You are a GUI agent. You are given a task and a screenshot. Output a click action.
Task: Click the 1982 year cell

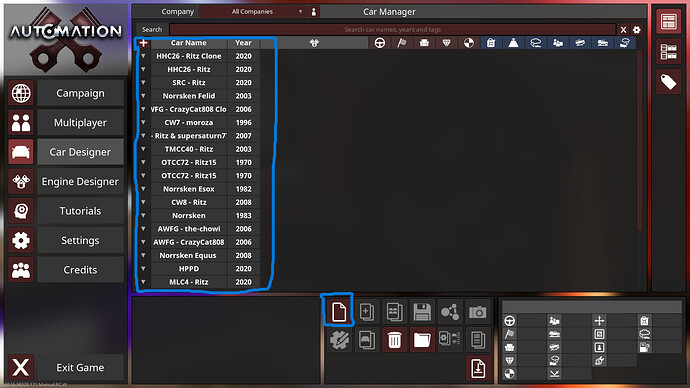tap(243, 189)
